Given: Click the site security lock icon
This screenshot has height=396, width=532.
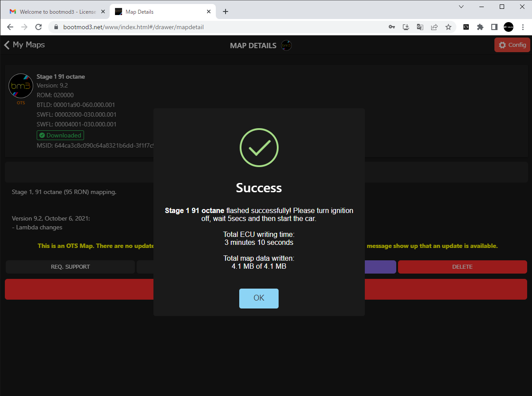Looking at the screenshot, I should pos(56,27).
